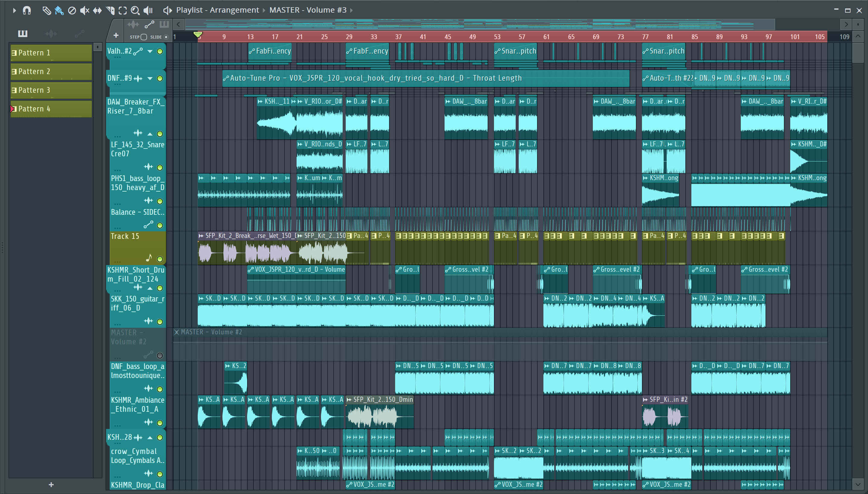The width and height of the screenshot is (868, 494).
Task: Select the Paint brush tool
Action: point(59,11)
